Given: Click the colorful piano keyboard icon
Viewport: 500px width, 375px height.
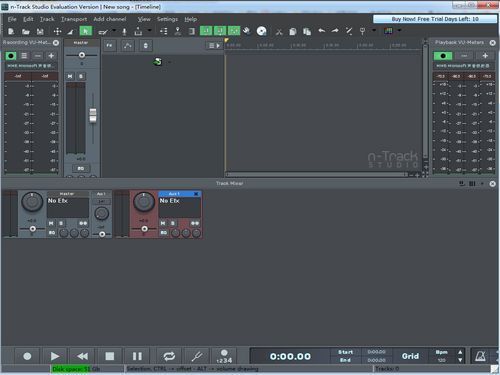Looking at the screenshot, I should (x=388, y=31).
